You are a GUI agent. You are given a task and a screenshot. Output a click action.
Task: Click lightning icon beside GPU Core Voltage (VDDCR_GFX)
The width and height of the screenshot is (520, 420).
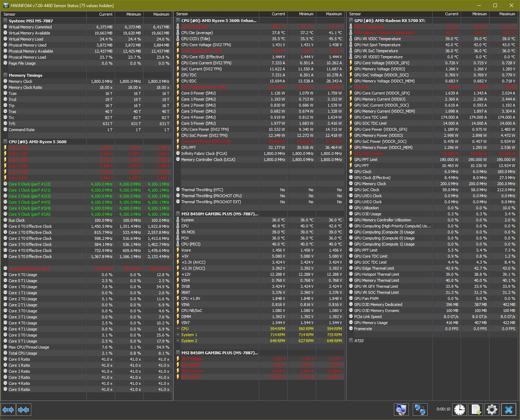(x=351, y=63)
